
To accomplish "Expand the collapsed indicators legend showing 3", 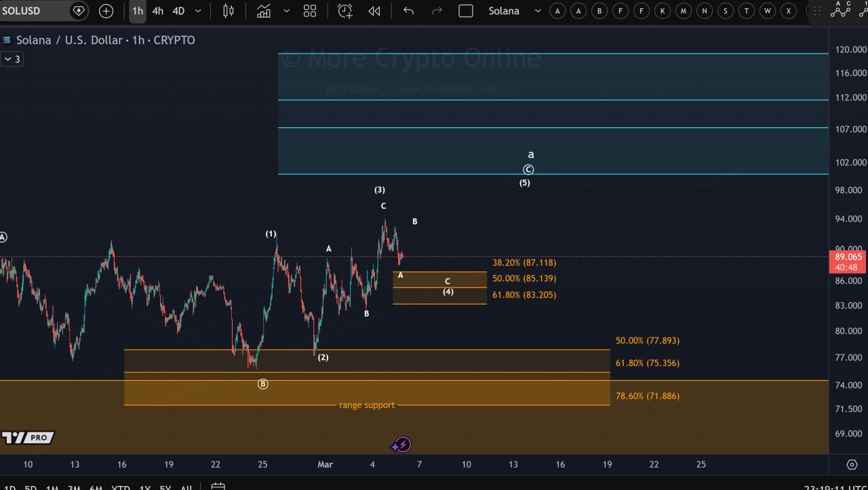I will tap(12, 60).
